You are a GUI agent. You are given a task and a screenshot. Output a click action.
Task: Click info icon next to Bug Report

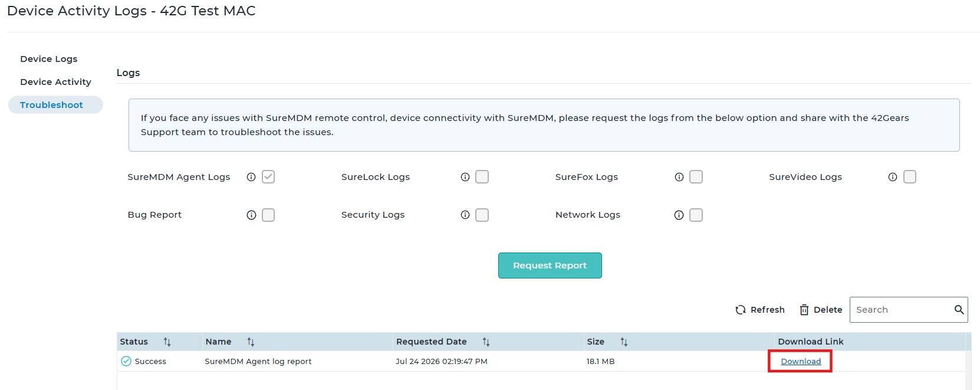click(x=251, y=215)
